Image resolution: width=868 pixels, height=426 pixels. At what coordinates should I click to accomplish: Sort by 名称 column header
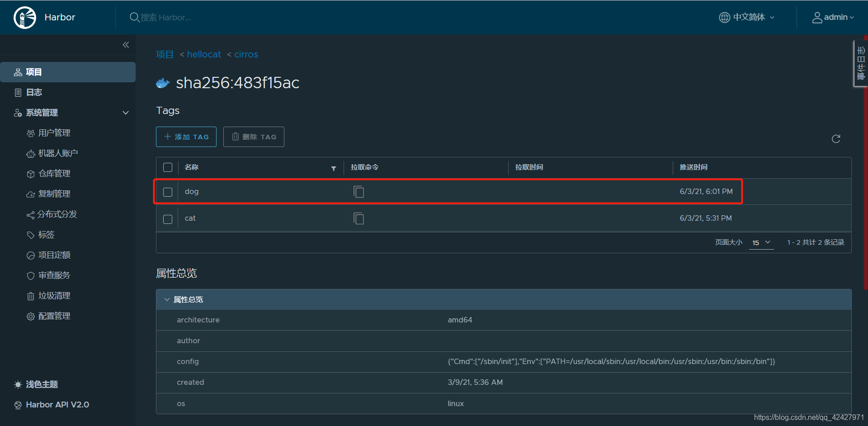click(x=191, y=167)
